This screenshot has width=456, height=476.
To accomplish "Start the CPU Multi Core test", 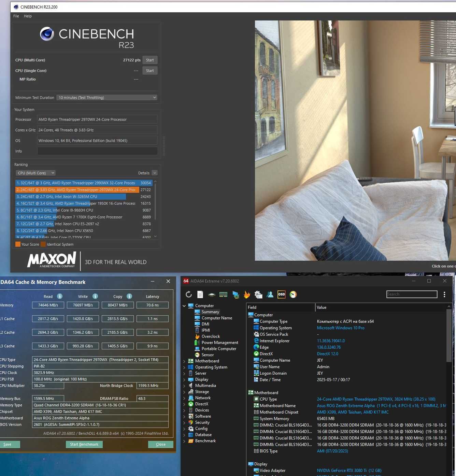I will (150, 60).
